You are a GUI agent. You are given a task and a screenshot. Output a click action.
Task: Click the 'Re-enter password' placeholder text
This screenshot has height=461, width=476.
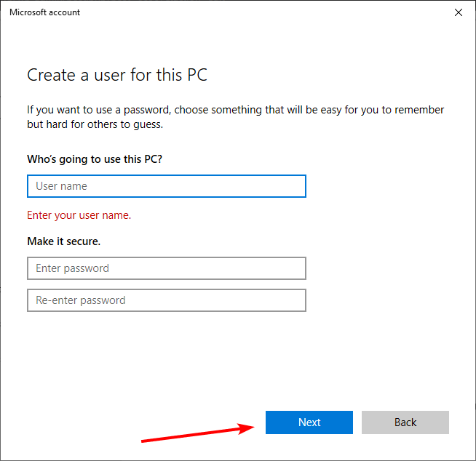click(x=80, y=300)
